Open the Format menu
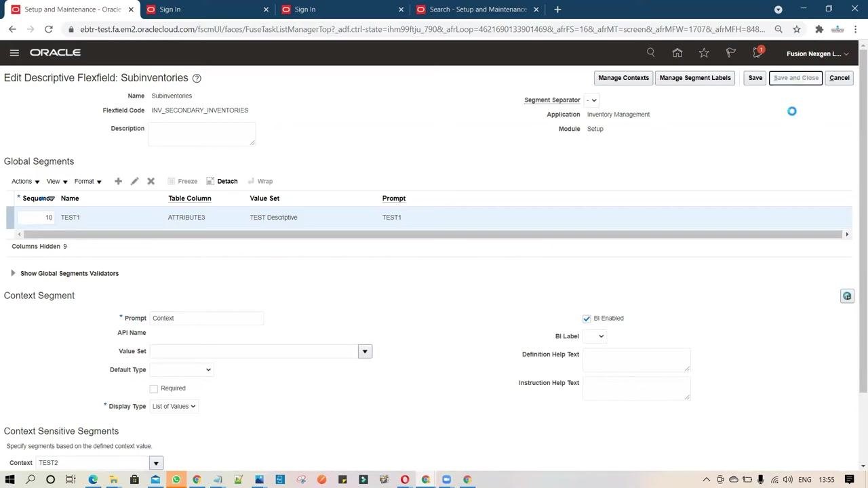This screenshot has height=488, width=868. [x=88, y=181]
